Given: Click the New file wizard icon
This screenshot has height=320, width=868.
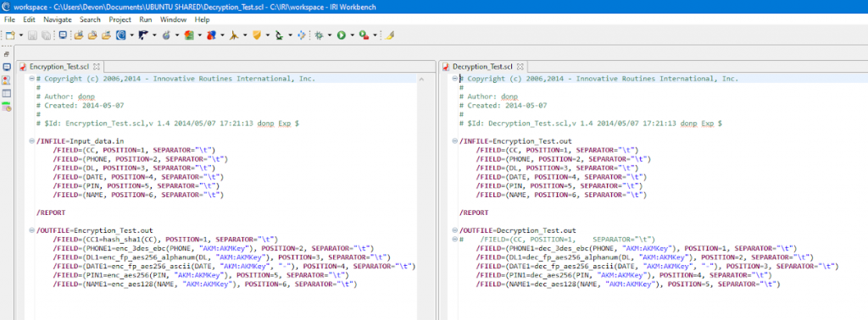Looking at the screenshot, I should (10, 35).
